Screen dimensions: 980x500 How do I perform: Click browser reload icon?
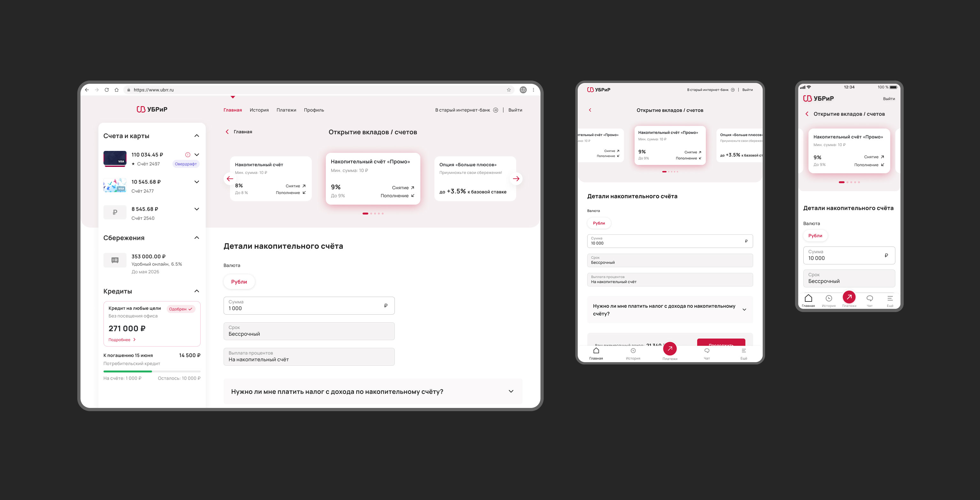(x=106, y=90)
